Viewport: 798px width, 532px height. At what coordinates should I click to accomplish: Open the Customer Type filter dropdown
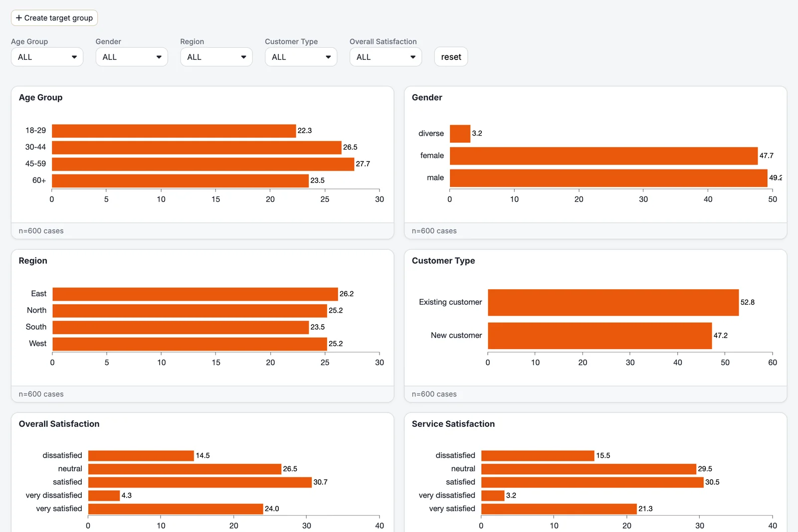301,57
